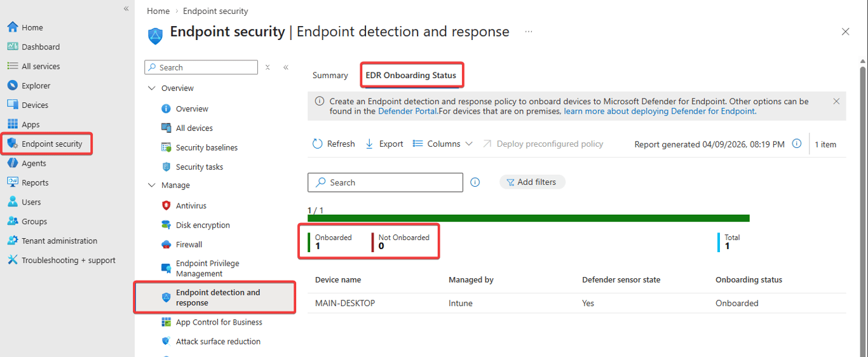
Task: Select MAIN-DESKTOP device row
Action: point(577,303)
